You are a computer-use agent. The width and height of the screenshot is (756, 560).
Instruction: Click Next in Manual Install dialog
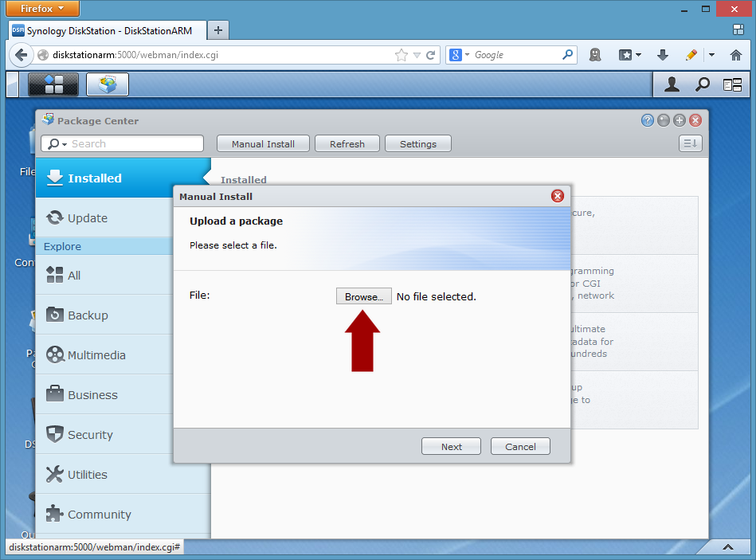click(x=451, y=446)
